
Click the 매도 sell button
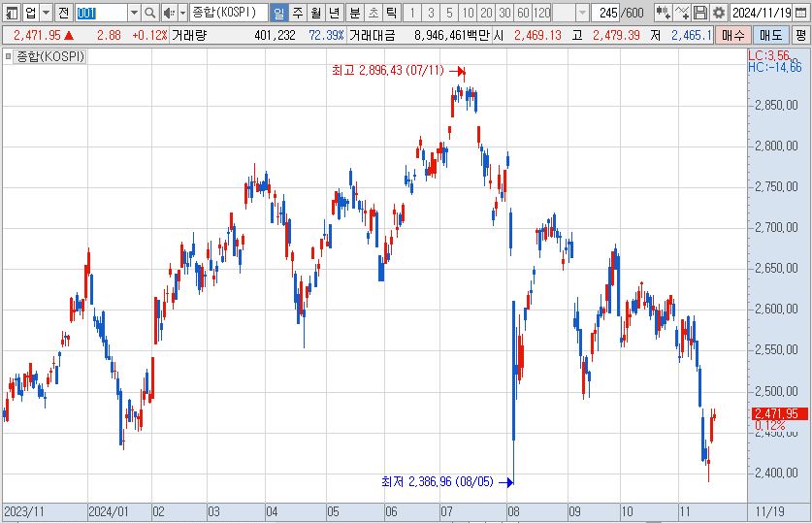click(771, 35)
